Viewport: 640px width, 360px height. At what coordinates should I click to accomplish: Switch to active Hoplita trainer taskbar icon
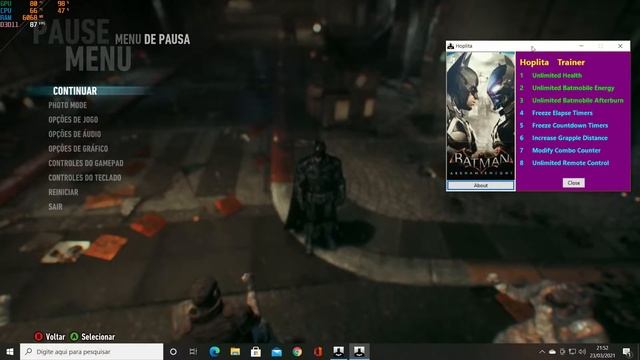coord(359,351)
